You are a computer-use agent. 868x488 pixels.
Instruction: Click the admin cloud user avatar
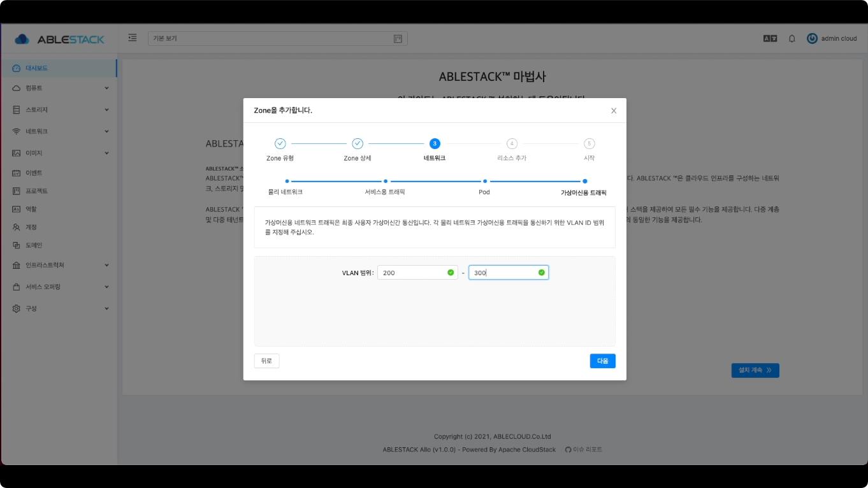[812, 38]
